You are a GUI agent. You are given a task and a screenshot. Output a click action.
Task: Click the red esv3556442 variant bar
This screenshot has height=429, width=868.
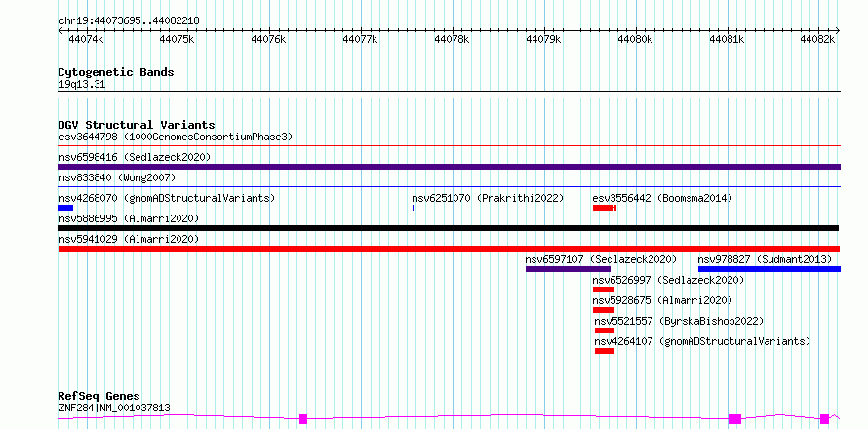pos(605,208)
